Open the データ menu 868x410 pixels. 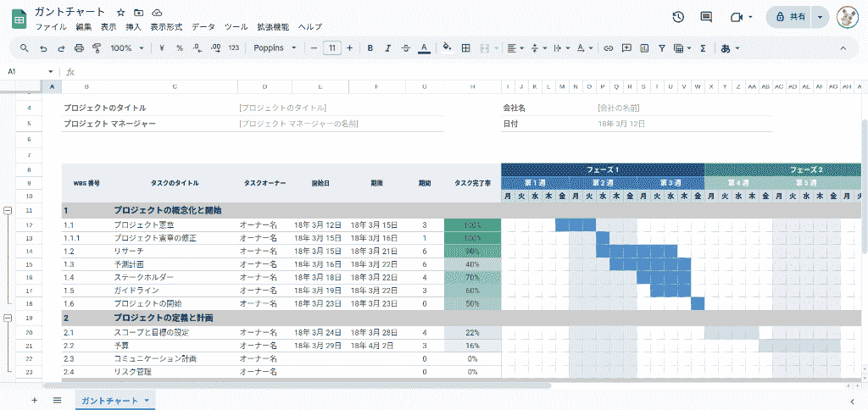coord(203,27)
